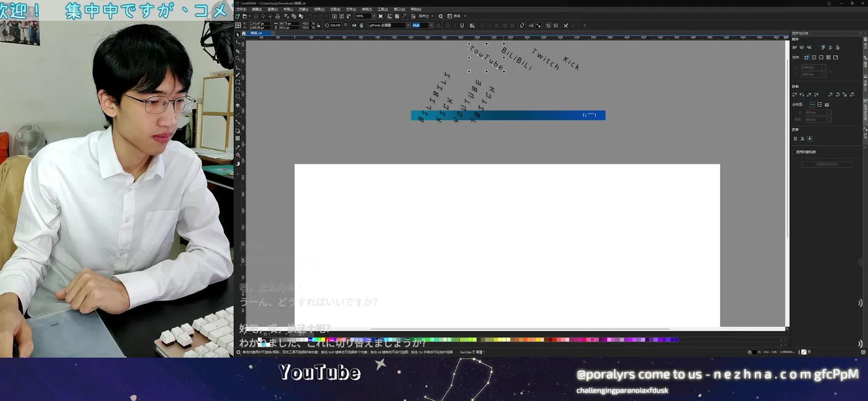Select the Connector line tool
The image size is (868, 401).
coord(238,122)
